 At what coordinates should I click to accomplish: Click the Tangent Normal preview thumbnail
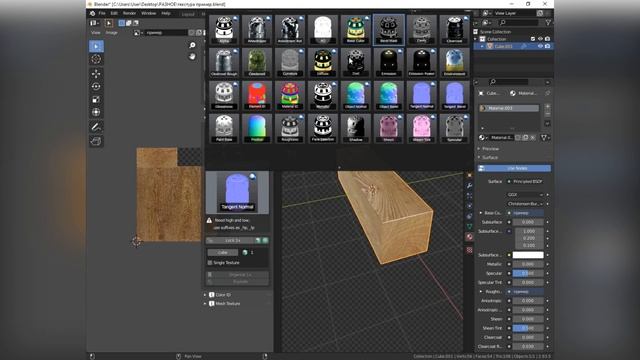tap(237, 192)
